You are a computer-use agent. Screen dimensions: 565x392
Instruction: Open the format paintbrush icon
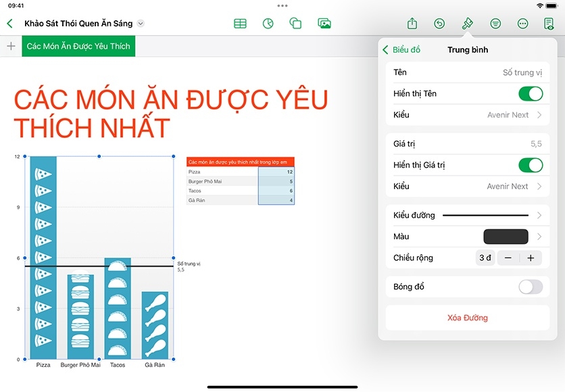467,24
